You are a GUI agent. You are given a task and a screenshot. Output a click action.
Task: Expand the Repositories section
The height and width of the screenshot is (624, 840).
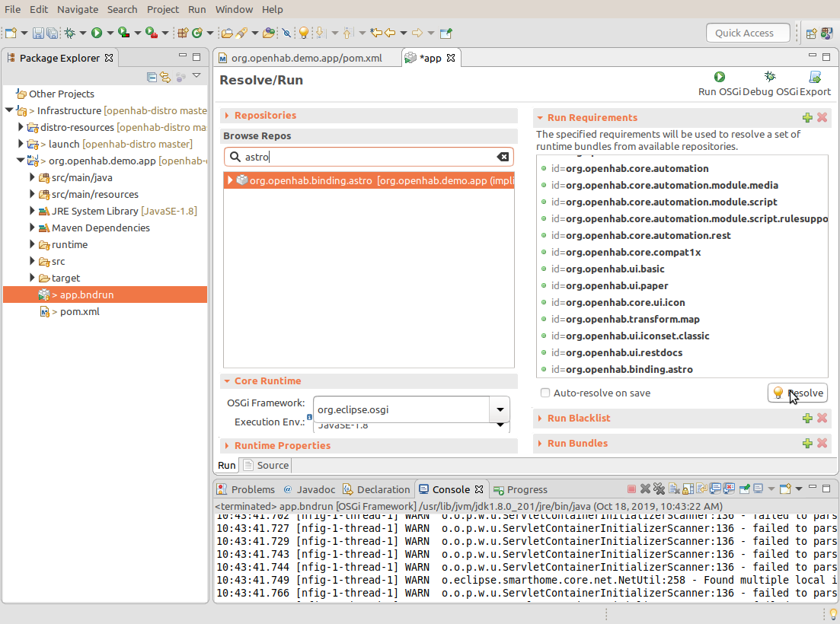coord(265,116)
